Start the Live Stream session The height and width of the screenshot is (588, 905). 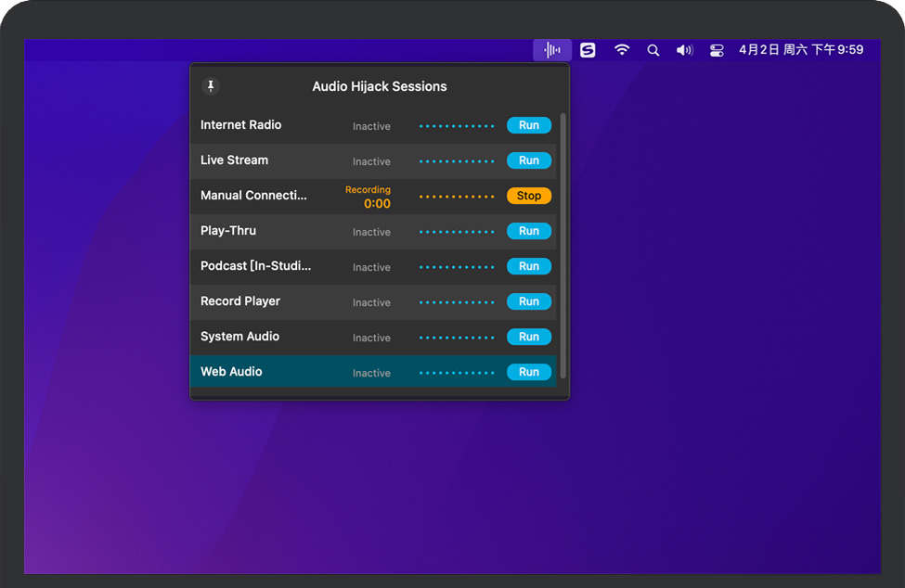tap(529, 160)
